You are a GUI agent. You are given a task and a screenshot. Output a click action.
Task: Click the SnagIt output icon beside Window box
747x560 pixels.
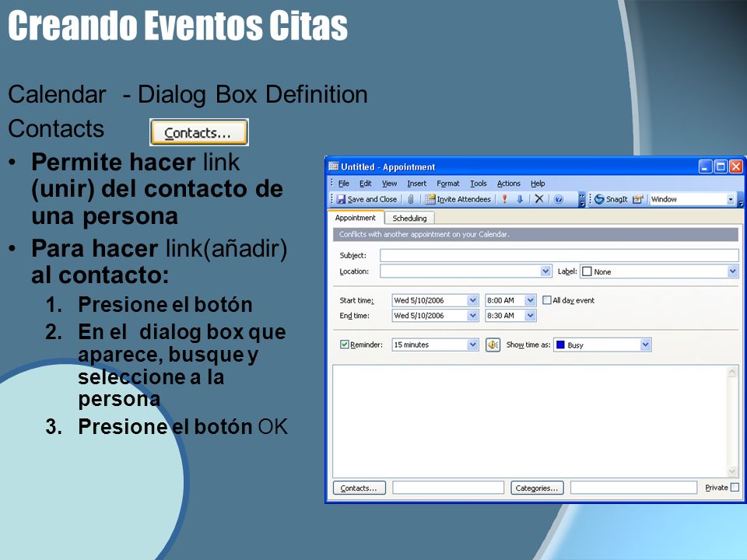tap(638, 199)
